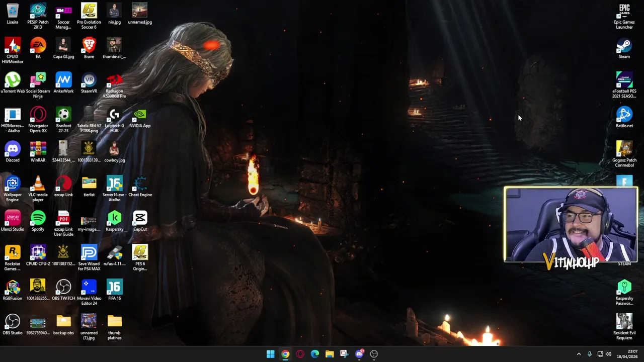The height and width of the screenshot is (362, 644).
Task: Select cowboy.jpg image file
Action: (x=114, y=152)
